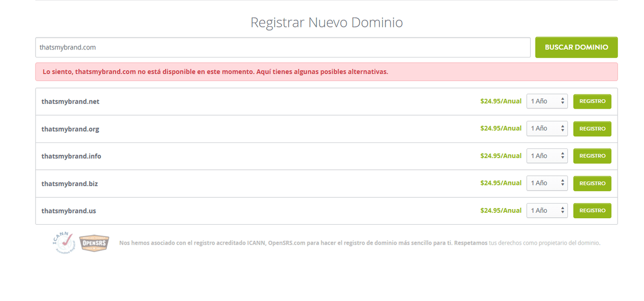Select the thatsmybrand.org domain name text
This screenshot has height=301, width=644.
[70, 129]
